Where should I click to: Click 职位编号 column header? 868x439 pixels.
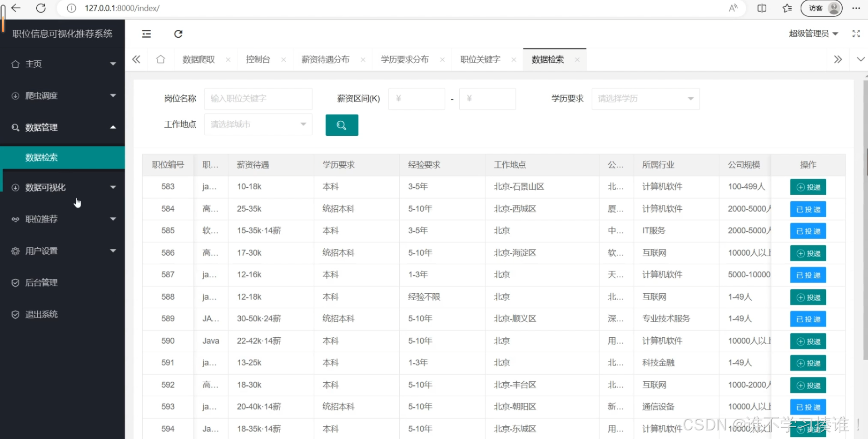click(168, 165)
